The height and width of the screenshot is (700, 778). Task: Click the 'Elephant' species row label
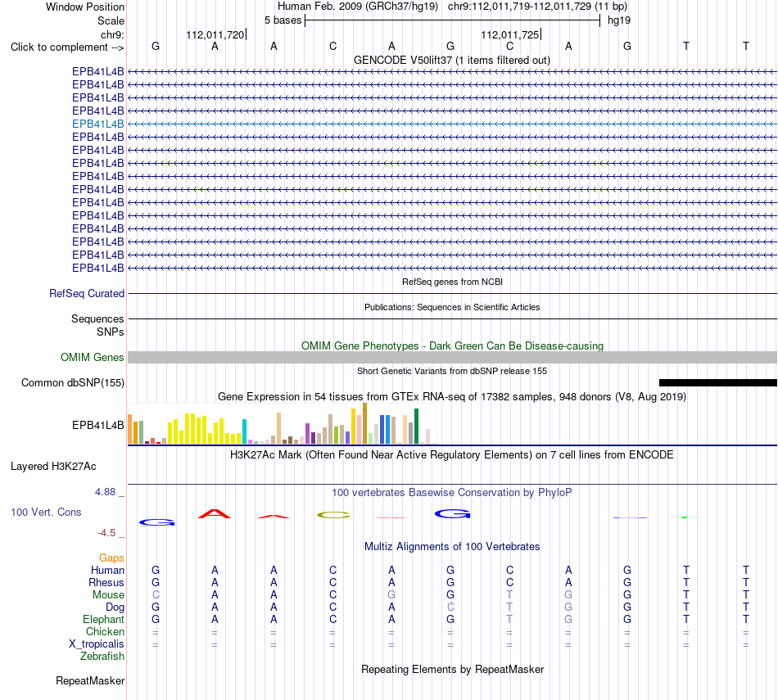pos(104,620)
